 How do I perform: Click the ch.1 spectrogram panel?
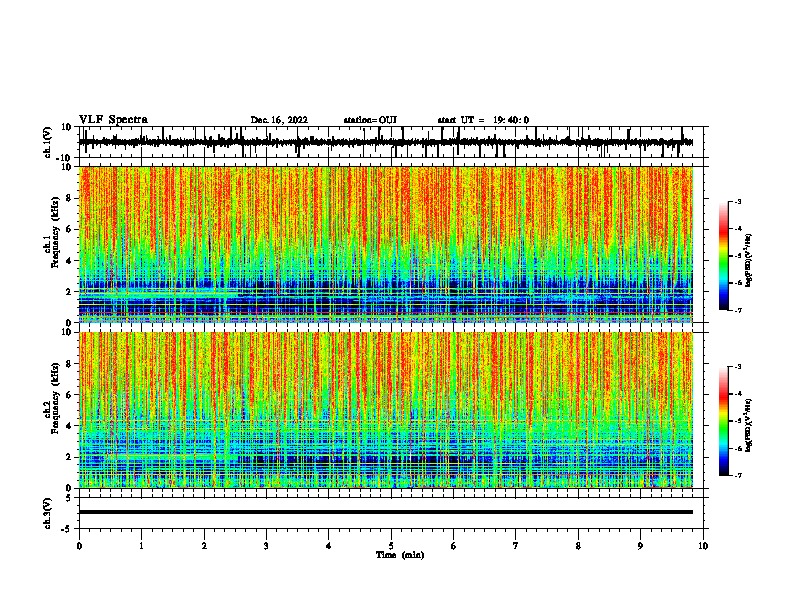click(x=386, y=244)
